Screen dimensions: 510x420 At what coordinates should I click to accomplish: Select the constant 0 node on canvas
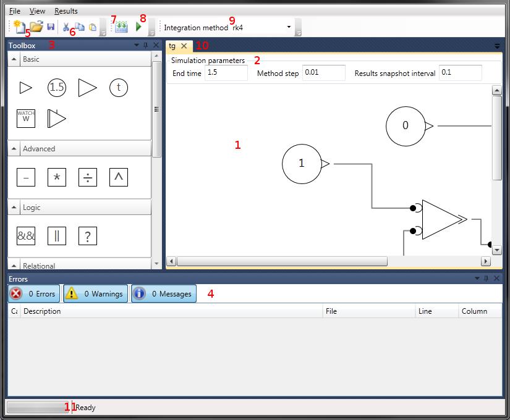(x=406, y=126)
